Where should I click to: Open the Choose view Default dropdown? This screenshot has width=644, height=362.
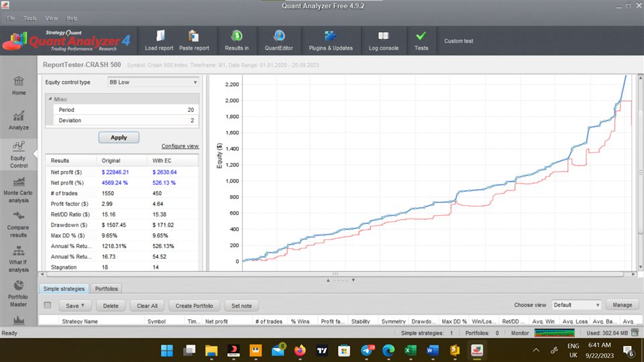[576, 305]
